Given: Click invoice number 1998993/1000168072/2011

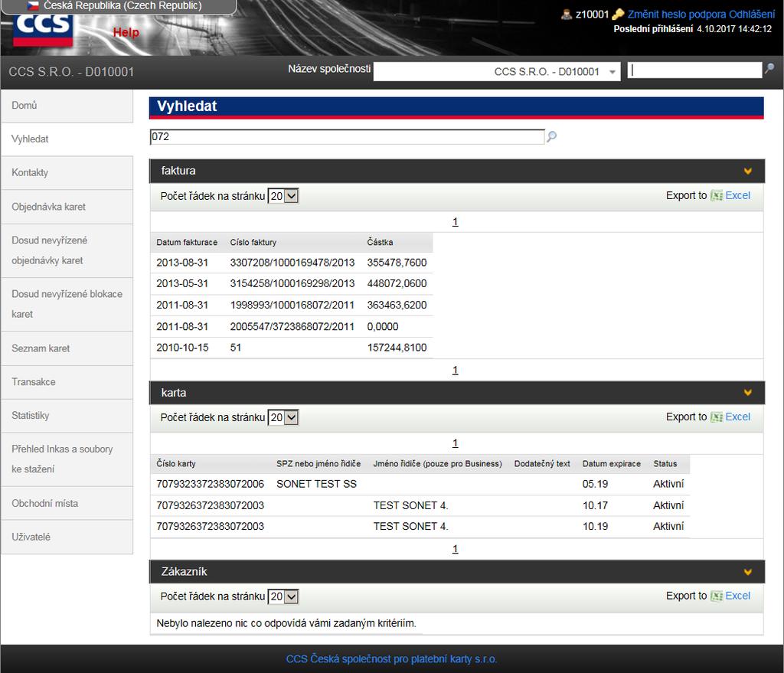Looking at the screenshot, I should pyautogui.click(x=292, y=305).
